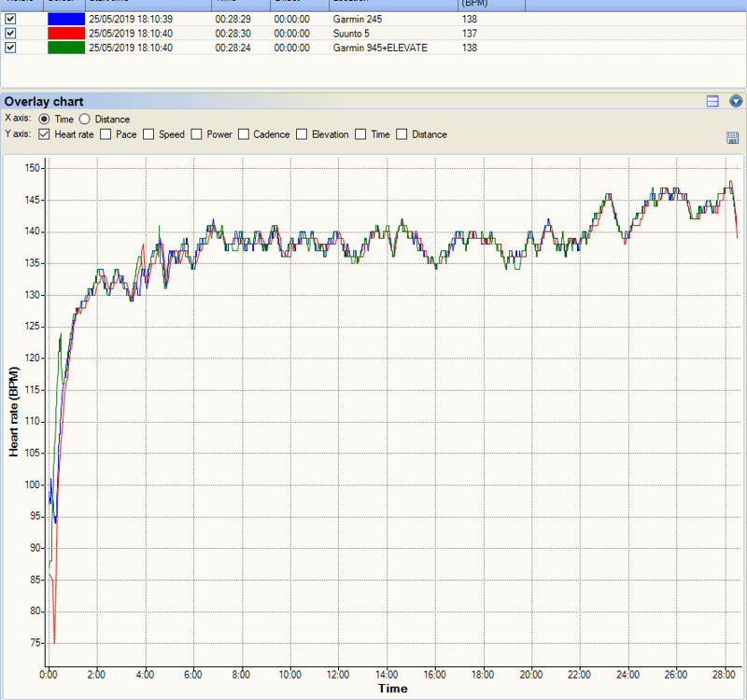Enable the Speed Y axis checkbox
This screenshot has width=747, height=700.
point(148,134)
